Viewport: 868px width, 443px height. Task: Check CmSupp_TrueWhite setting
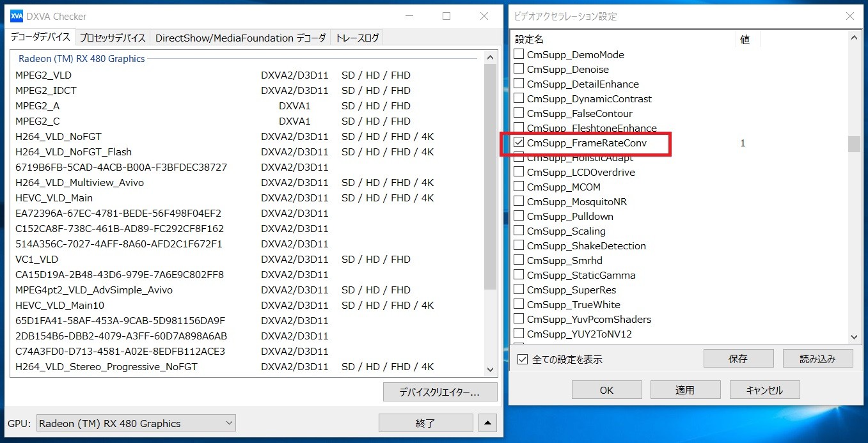point(519,304)
